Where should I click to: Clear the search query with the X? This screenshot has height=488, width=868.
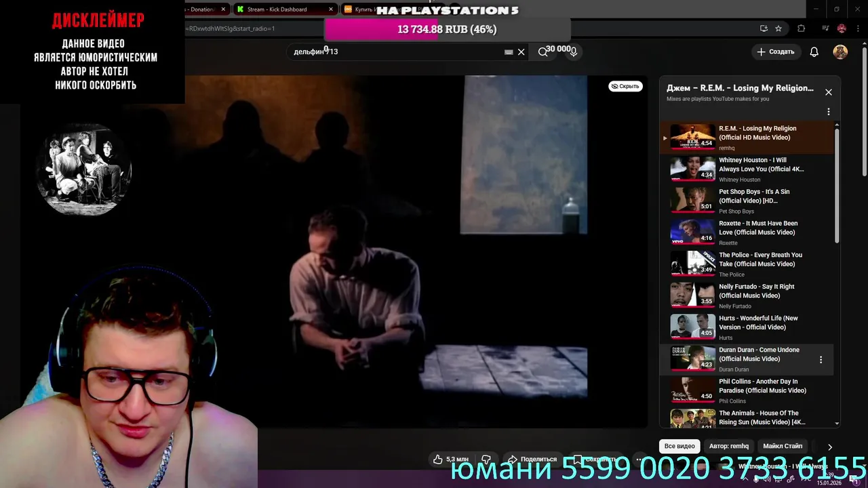[521, 52]
